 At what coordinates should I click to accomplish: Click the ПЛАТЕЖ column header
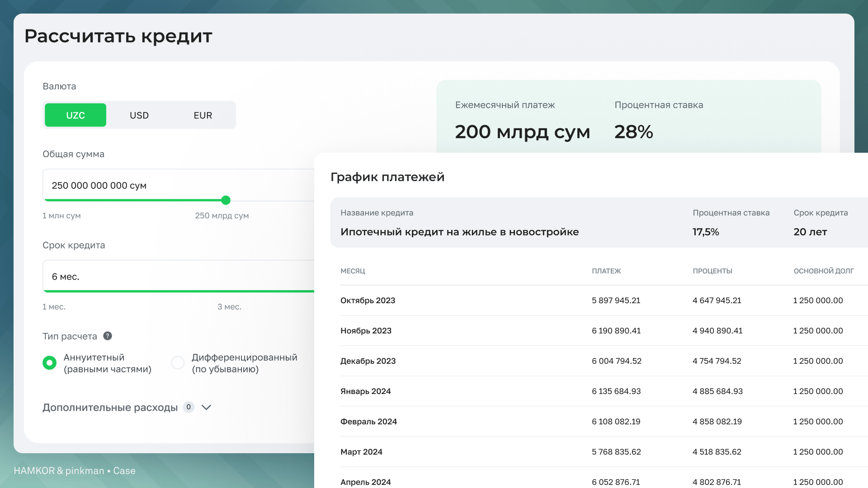(606, 271)
